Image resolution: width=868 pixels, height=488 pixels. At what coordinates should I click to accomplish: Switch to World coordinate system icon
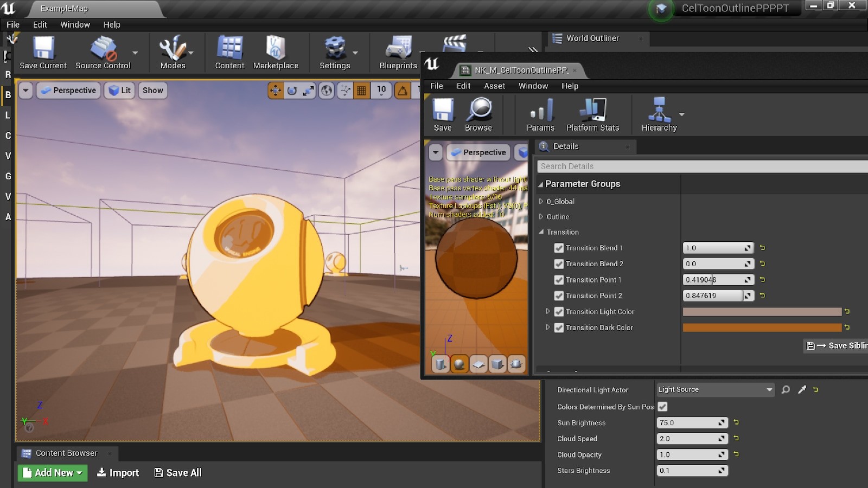coord(325,91)
